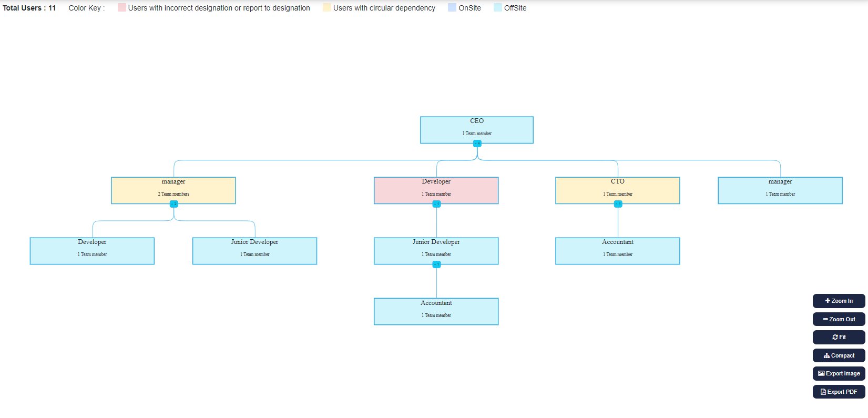Click the pink incorrect designation legend swatch
The width and height of the screenshot is (868, 418).
(x=122, y=7)
